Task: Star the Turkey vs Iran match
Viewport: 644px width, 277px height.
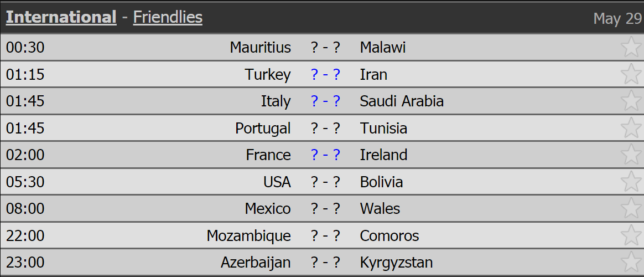Action: [x=631, y=74]
